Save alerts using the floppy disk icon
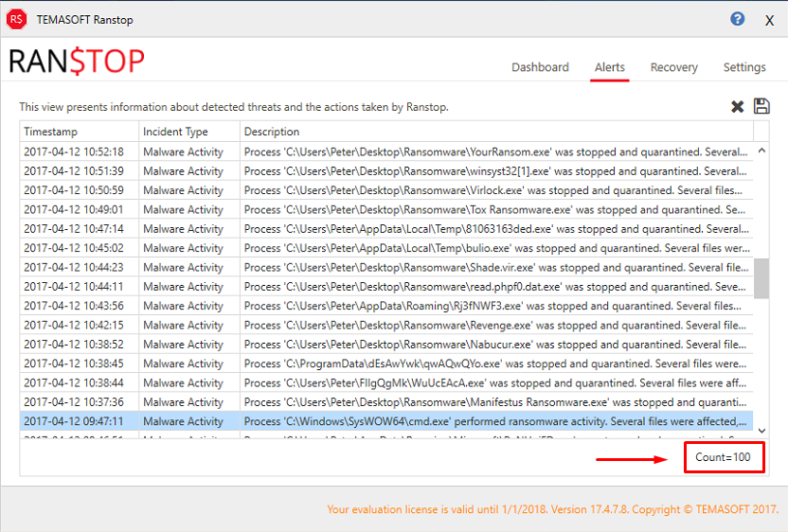Screen dimensions: 788x532 [x=761, y=106]
